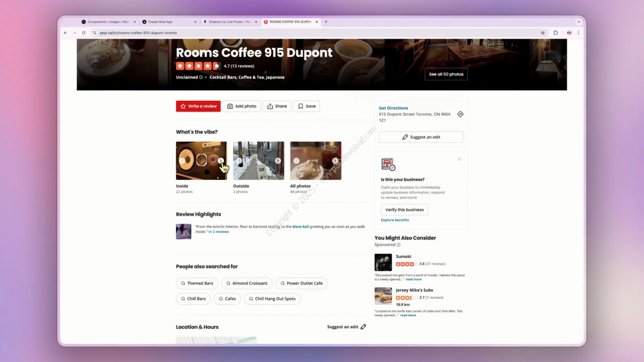
Task: Click the site info icon in the address bar
Action: pyautogui.click(x=94, y=33)
